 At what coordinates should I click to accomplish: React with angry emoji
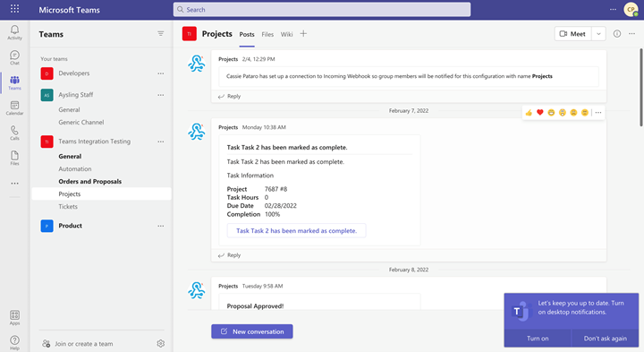[x=584, y=113]
